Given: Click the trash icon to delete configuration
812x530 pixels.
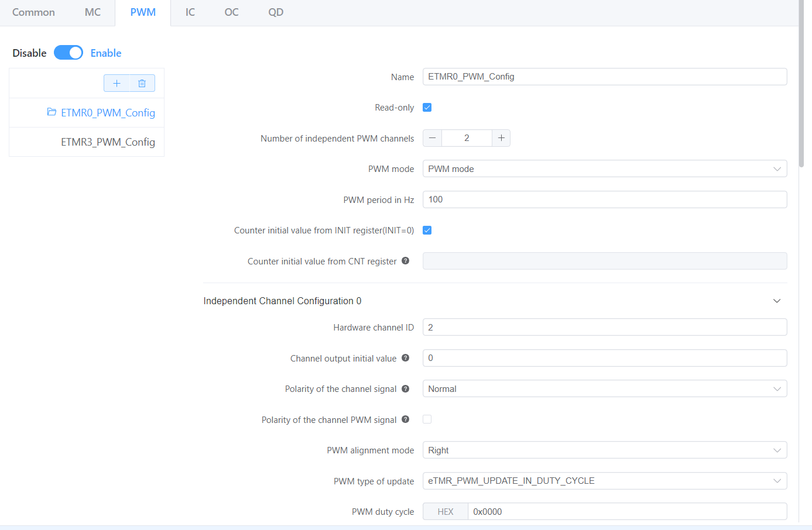Looking at the screenshot, I should (142, 83).
